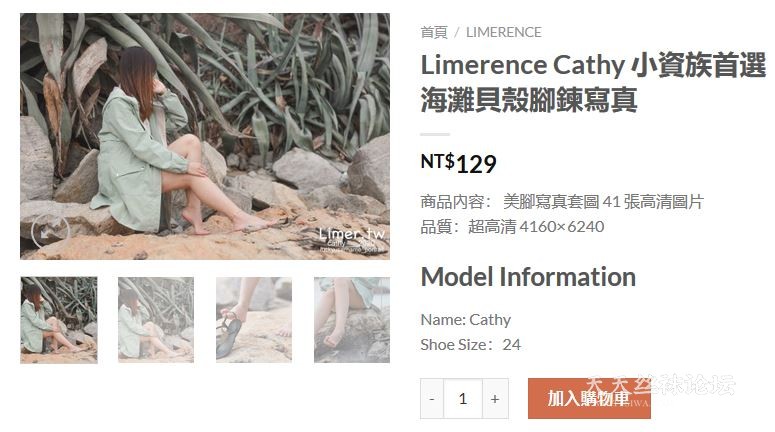Select second faded thumbnail of woman
Viewport: 775px width, 432px height.
coord(156,320)
